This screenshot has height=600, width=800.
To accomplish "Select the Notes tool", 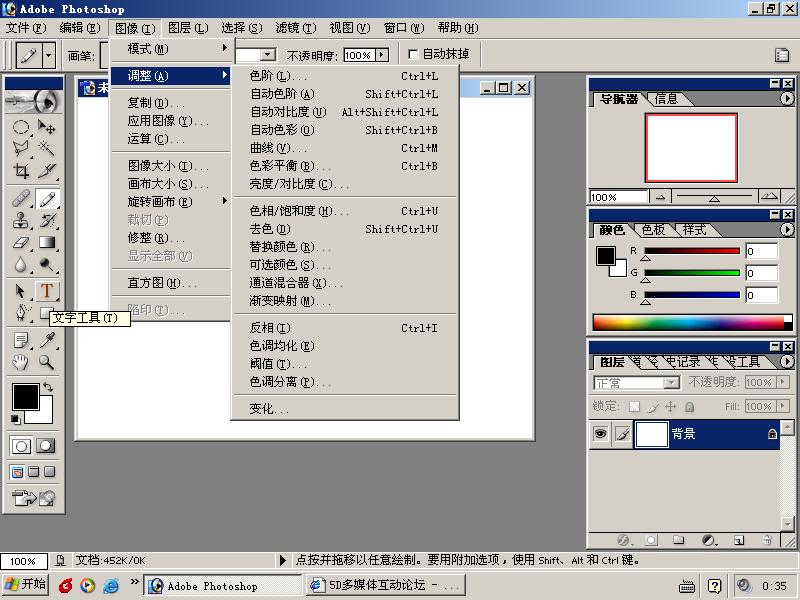I will click(20, 340).
